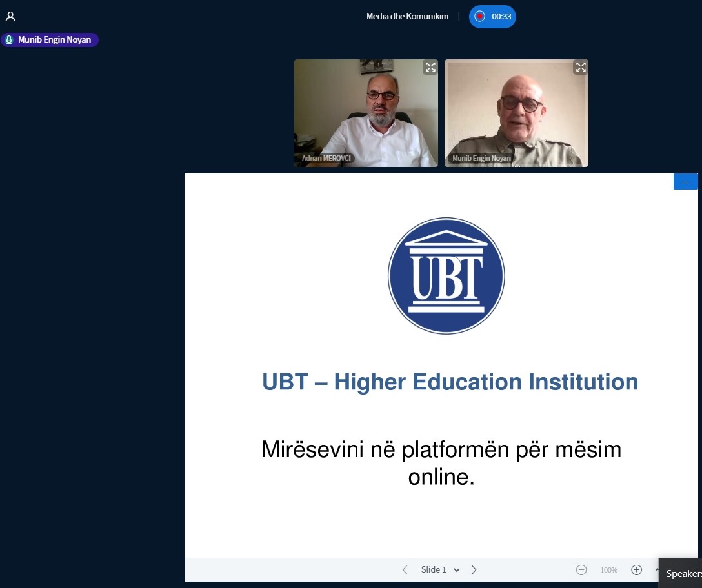
Task: Fullscreen Munib Engin Noyan's webcam
Action: [x=580, y=67]
